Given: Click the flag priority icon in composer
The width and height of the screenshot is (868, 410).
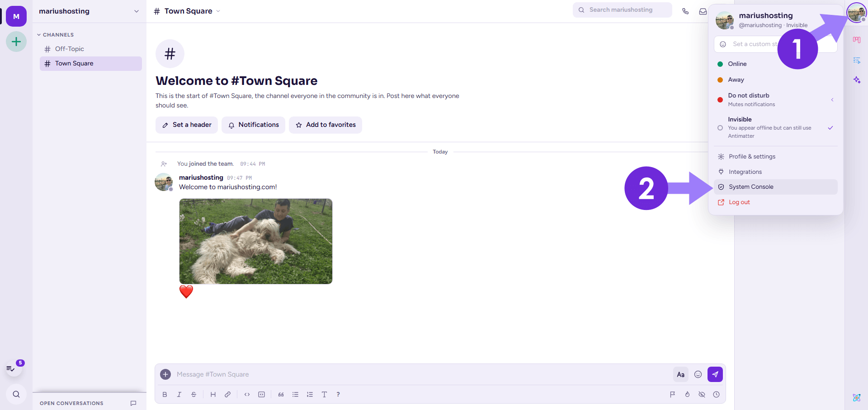Looking at the screenshot, I should tap(673, 395).
